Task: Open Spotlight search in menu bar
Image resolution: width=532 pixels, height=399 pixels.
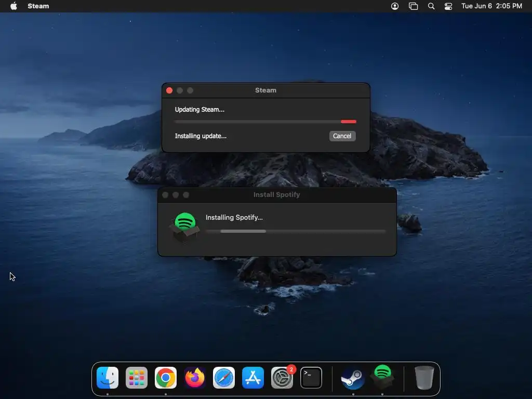Action: coord(431,6)
